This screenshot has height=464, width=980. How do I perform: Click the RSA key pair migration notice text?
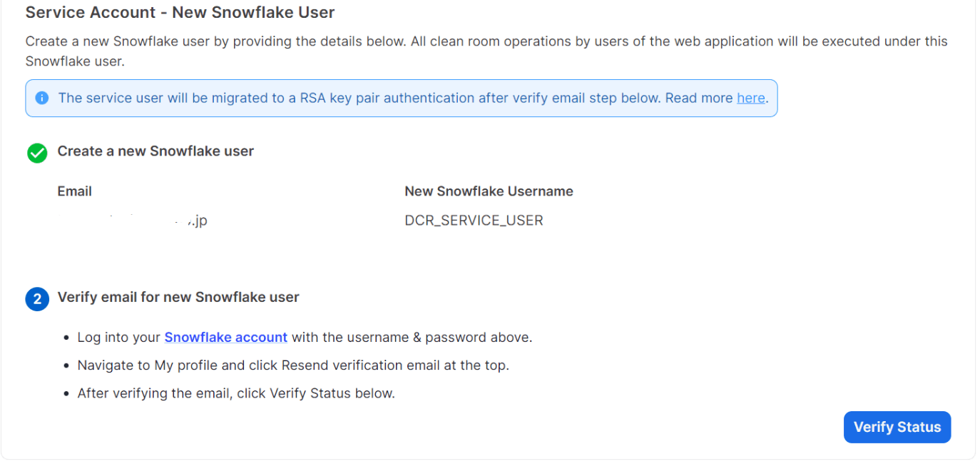click(x=412, y=98)
